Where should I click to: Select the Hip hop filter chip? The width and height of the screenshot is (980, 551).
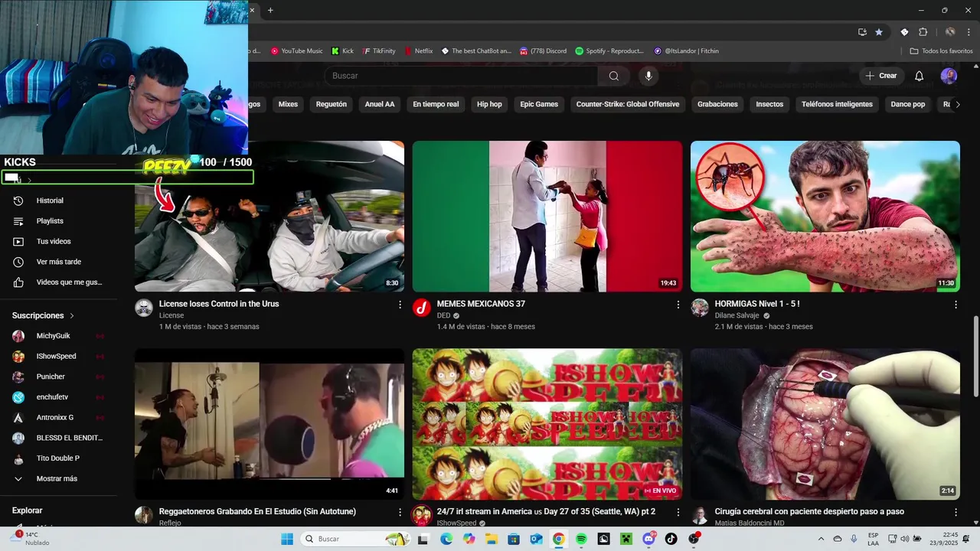coord(489,104)
